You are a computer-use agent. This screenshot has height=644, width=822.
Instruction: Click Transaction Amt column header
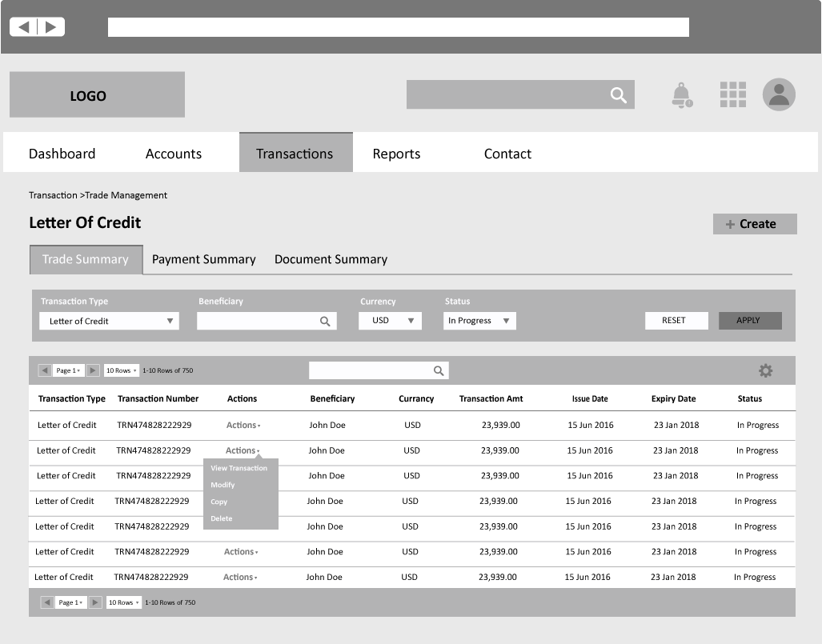click(491, 398)
